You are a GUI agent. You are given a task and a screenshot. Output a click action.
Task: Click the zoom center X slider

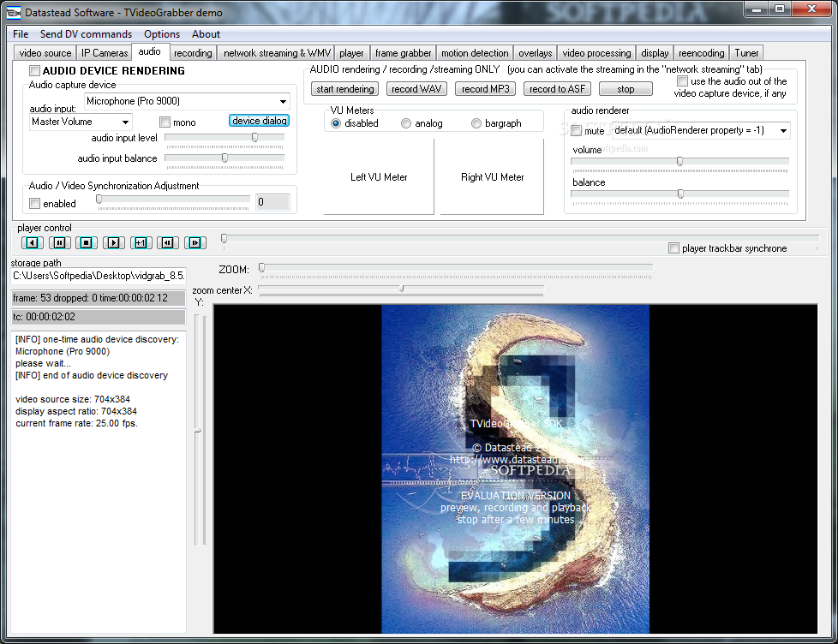(x=401, y=289)
